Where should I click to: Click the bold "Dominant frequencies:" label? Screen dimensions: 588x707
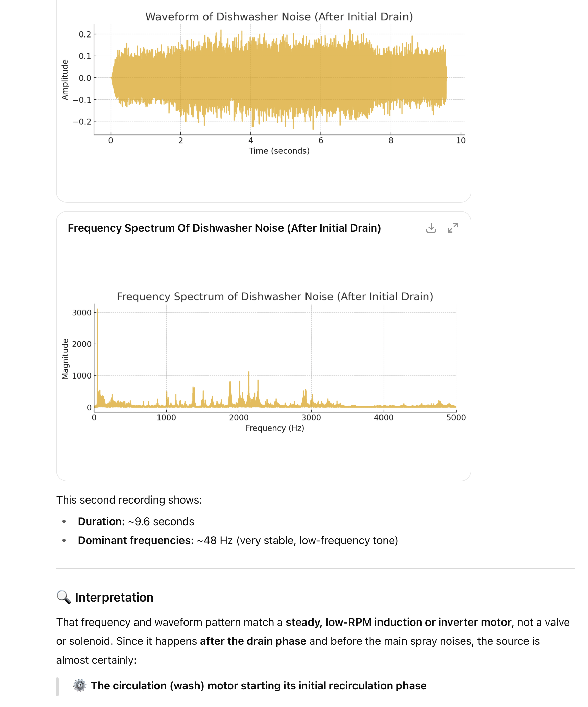(x=136, y=540)
